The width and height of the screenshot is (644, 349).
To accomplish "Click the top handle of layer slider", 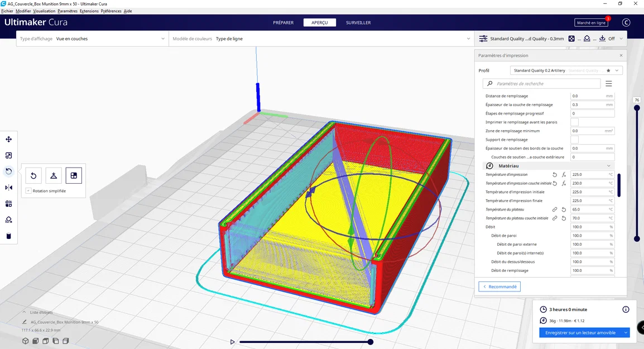I will click(637, 108).
